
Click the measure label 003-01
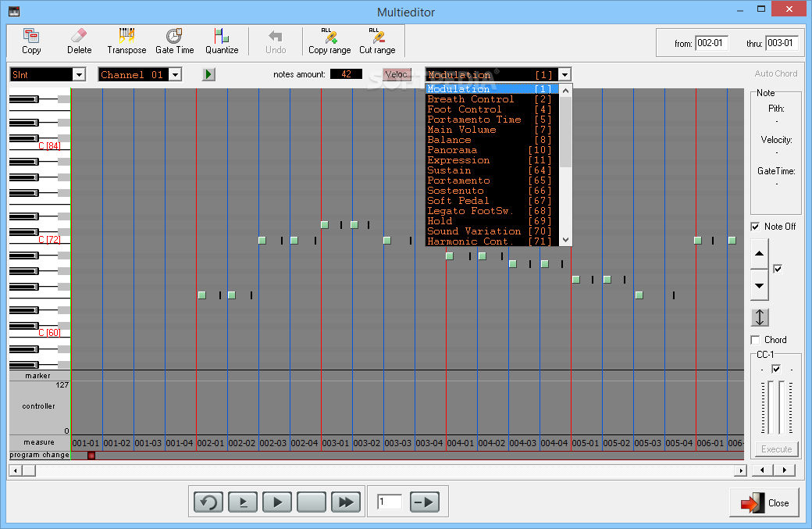coord(336,443)
